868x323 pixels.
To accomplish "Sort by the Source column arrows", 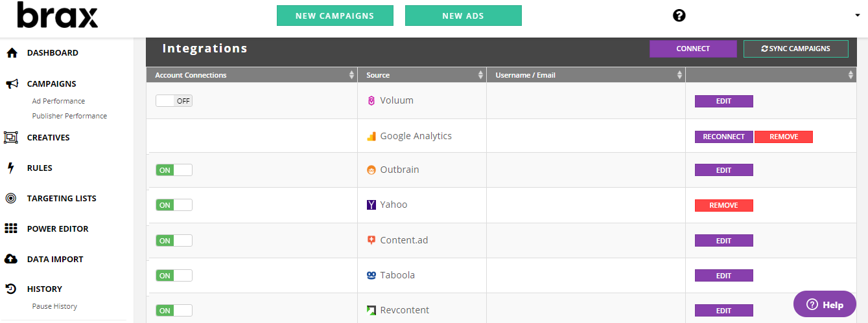I will (x=480, y=75).
